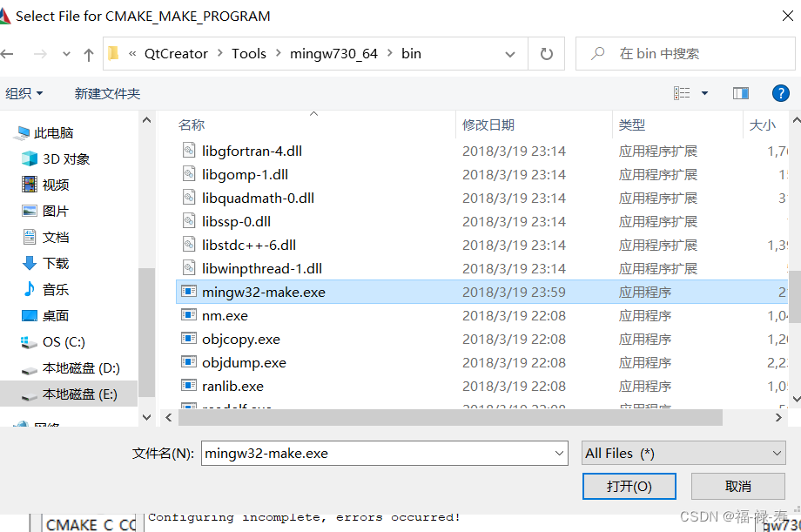Image resolution: width=801 pixels, height=532 pixels.
Task: Go up one folder level with the up arrow
Action: point(88,53)
